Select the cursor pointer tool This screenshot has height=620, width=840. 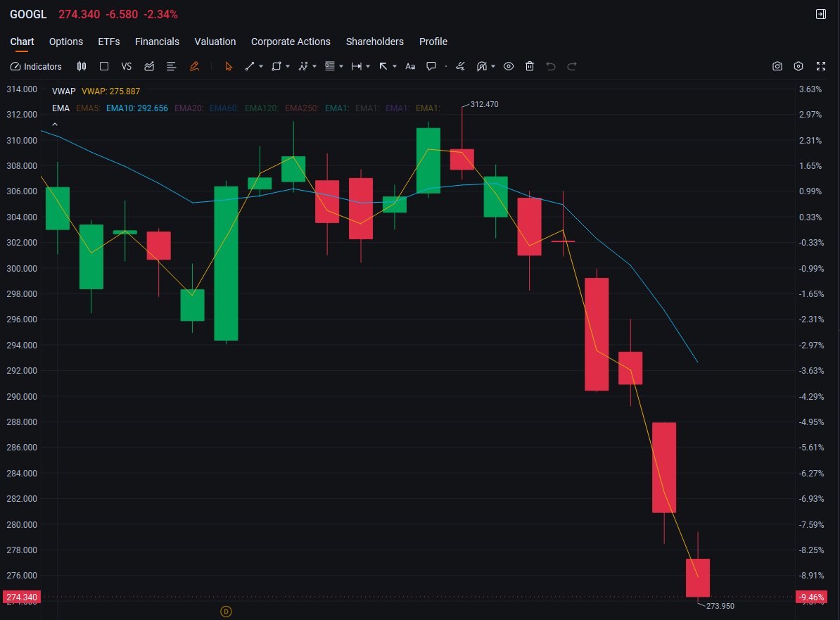click(229, 66)
